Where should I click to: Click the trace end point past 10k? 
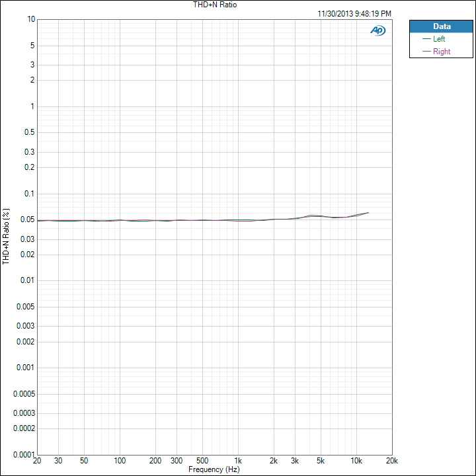368,212
